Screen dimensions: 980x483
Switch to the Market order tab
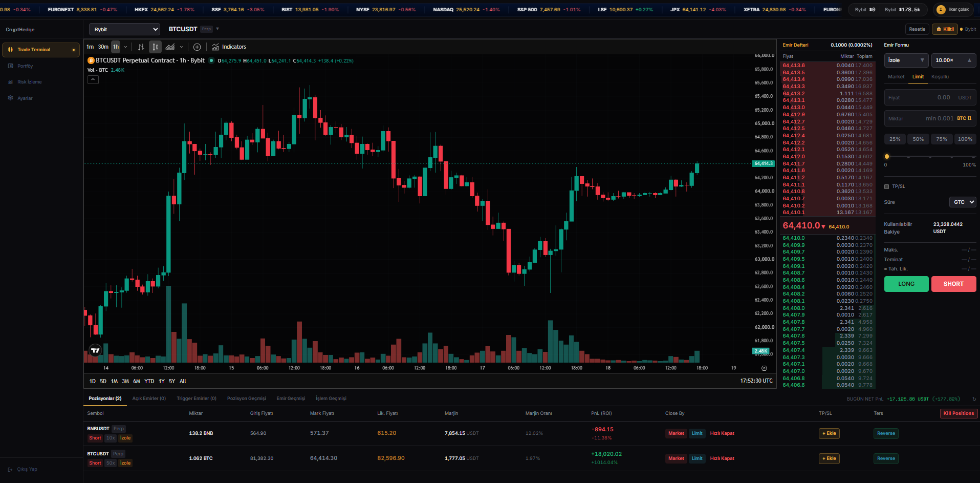[x=896, y=76]
